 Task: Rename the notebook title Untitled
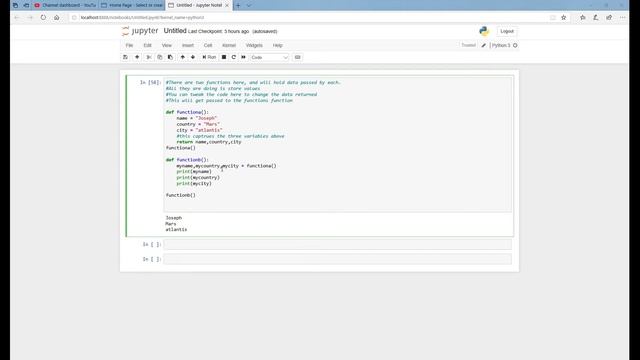(x=175, y=31)
